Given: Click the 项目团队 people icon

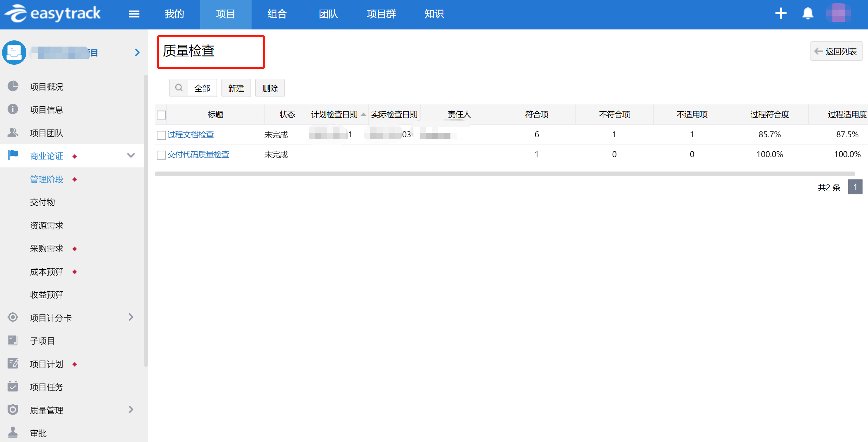Looking at the screenshot, I should 13,132.
